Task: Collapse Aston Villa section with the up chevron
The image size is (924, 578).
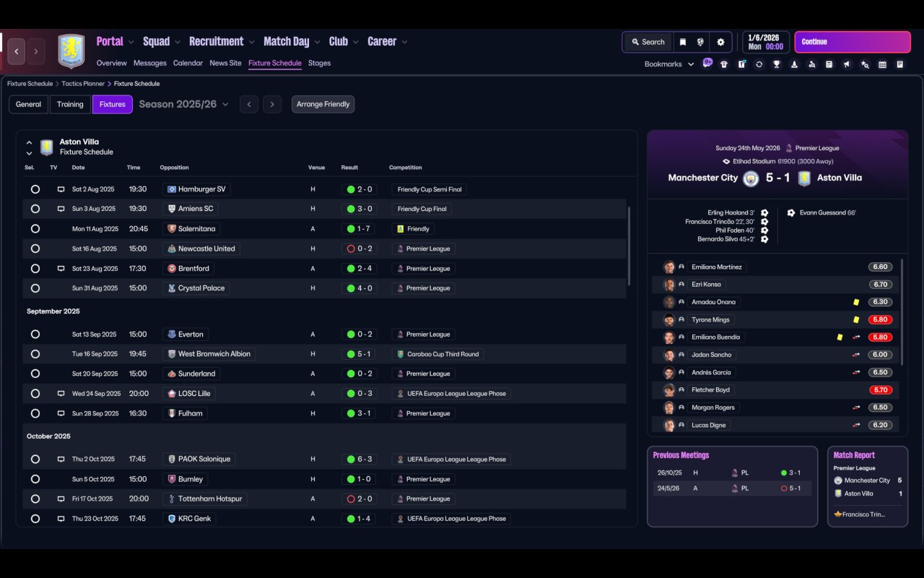Action: click(29, 143)
